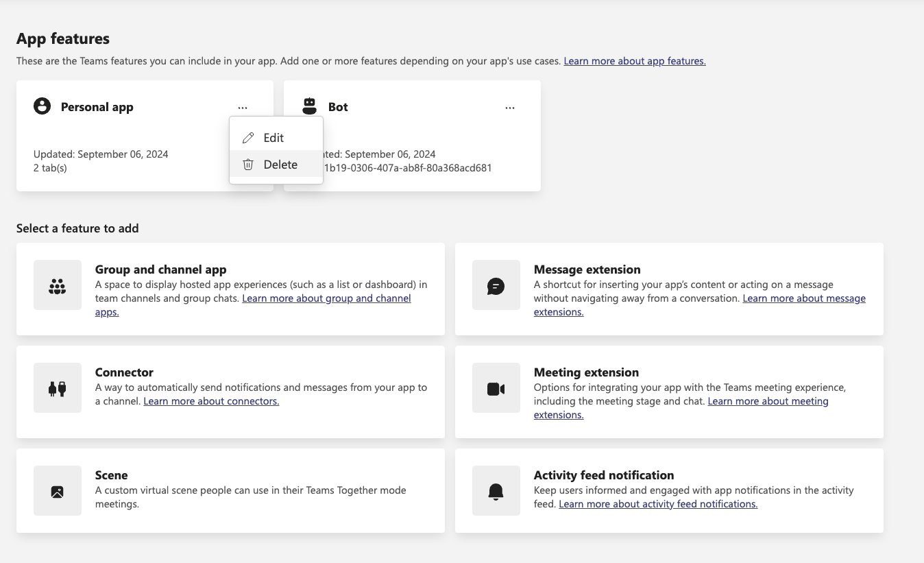Click the pencil icon beside Edit
The width and height of the screenshot is (924, 563).
pyautogui.click(x=248, y=138)
